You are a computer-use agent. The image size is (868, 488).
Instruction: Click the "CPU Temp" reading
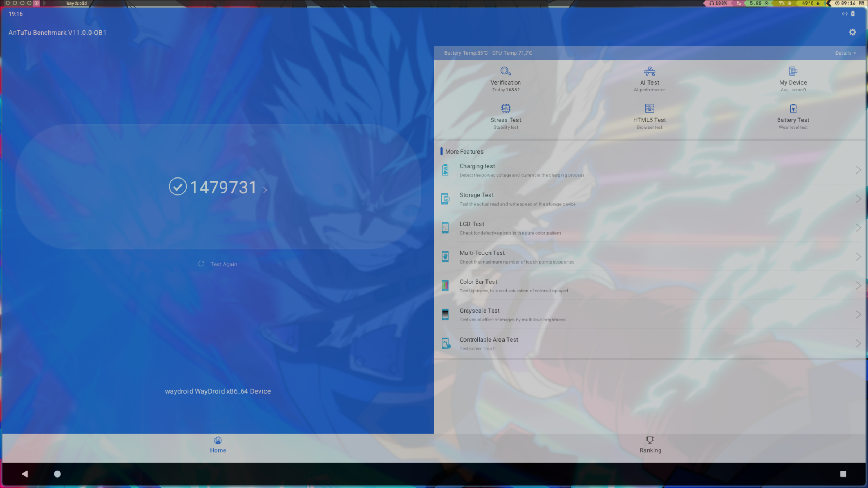(512, 53)
